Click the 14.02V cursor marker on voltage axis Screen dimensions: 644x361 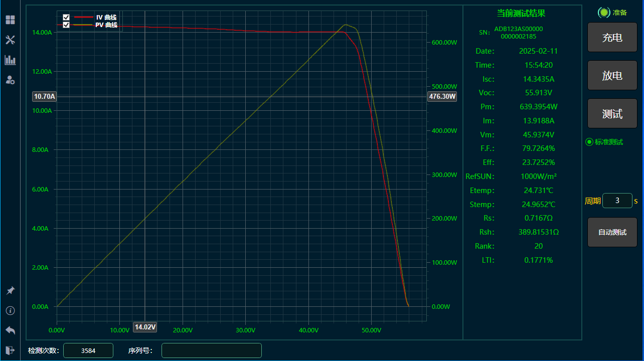click(x=145, y=327)
